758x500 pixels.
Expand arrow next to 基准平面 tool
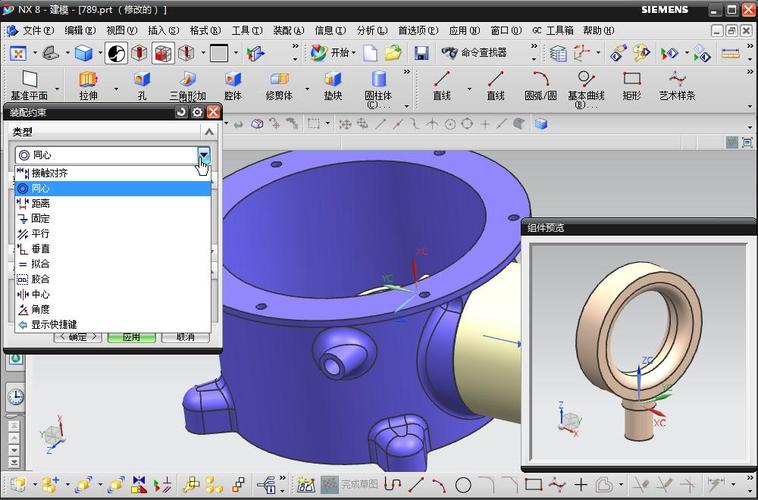click(x=57, y=89)
